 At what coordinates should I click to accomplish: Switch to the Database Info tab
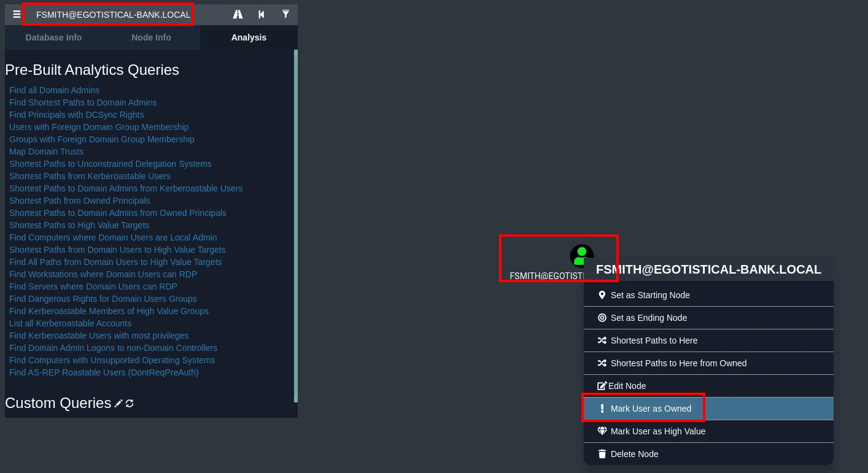tap(53, 37)
